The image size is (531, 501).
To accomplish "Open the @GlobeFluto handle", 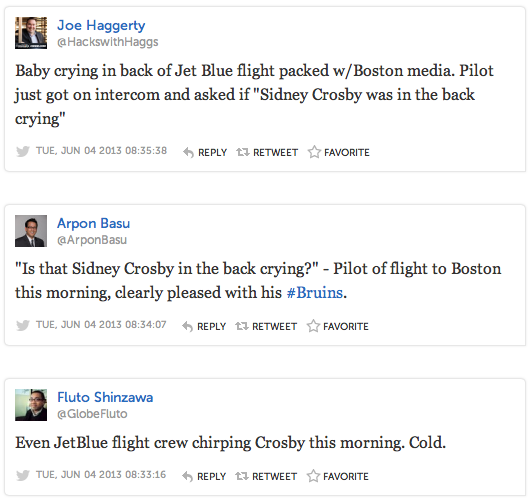I will pyautogui.click(x=92, y=414).
